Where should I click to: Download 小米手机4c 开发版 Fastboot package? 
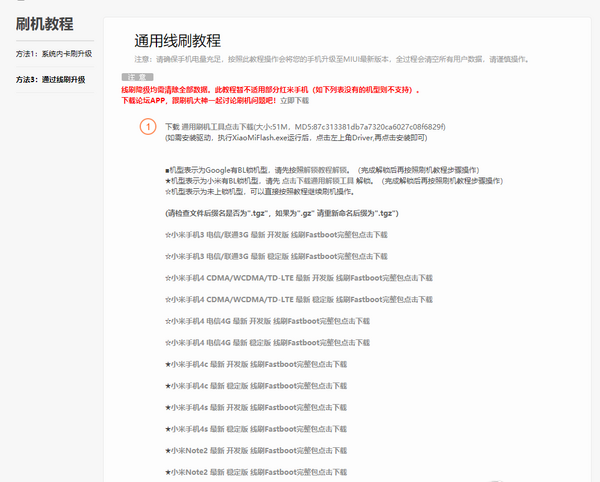click(x=256, y=364)
